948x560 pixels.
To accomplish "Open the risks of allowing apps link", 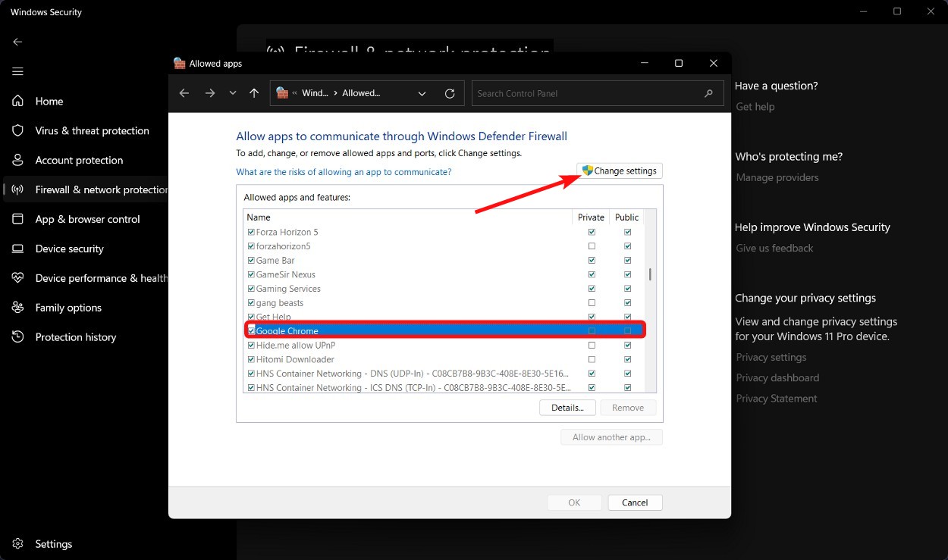I will click(344, 172).
